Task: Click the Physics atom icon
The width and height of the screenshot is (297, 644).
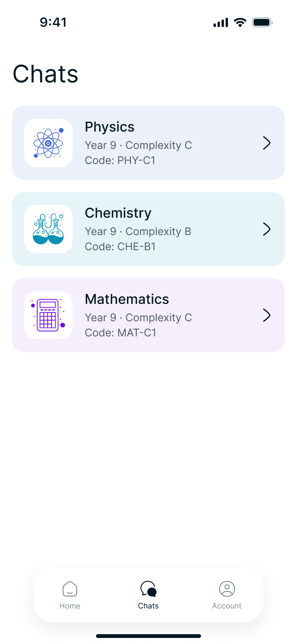Action: coord(48,143)
